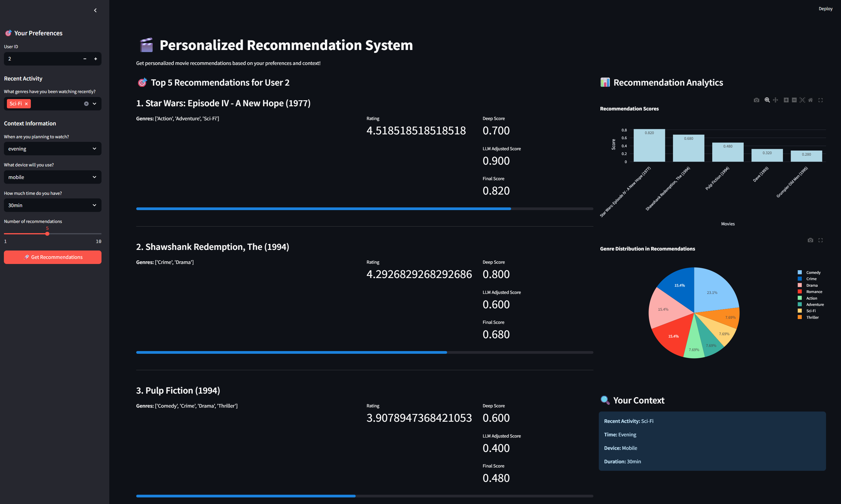The image size is (841, 504).
Task: Download bar chart as PNG camera icon
Action: pos(757,100)
